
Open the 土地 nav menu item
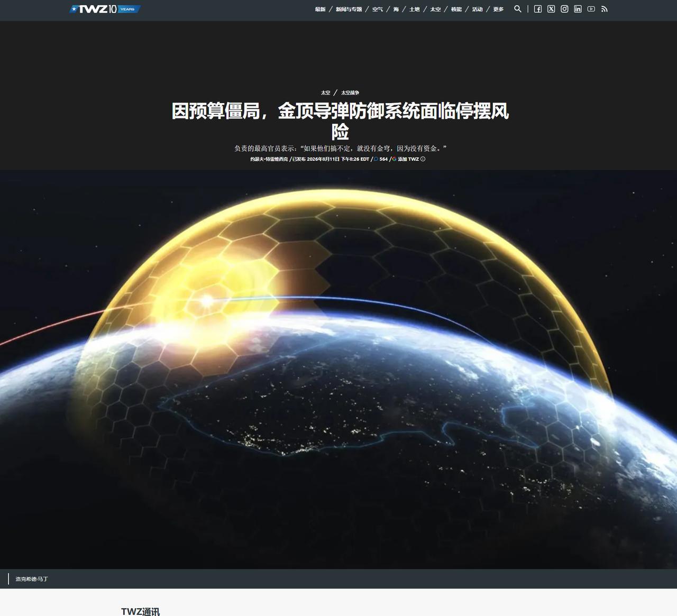click(x=414, y=10)
